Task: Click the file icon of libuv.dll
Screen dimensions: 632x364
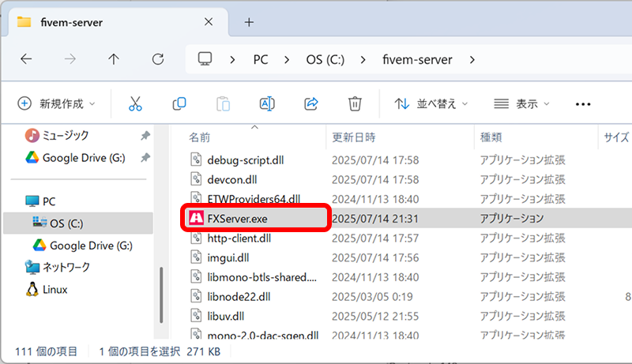Action: 196,316
